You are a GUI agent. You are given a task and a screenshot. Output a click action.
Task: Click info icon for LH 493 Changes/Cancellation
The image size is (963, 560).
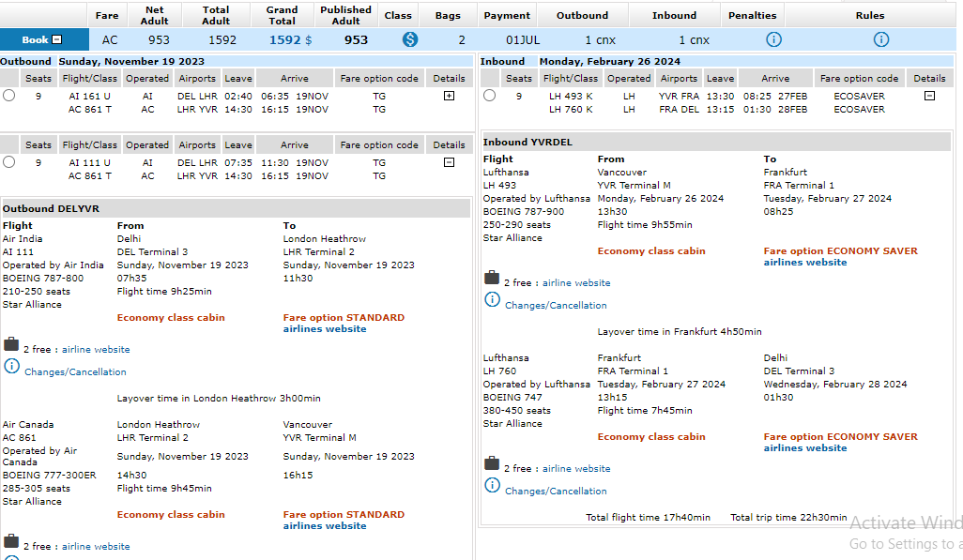click(x=492, y=299)
